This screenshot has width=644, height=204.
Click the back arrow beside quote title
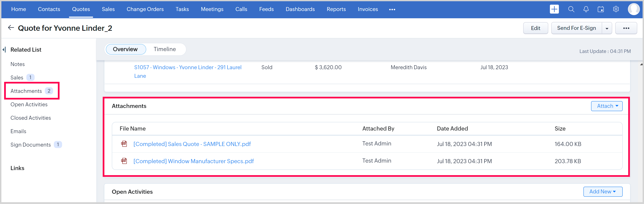pos(11,28)
